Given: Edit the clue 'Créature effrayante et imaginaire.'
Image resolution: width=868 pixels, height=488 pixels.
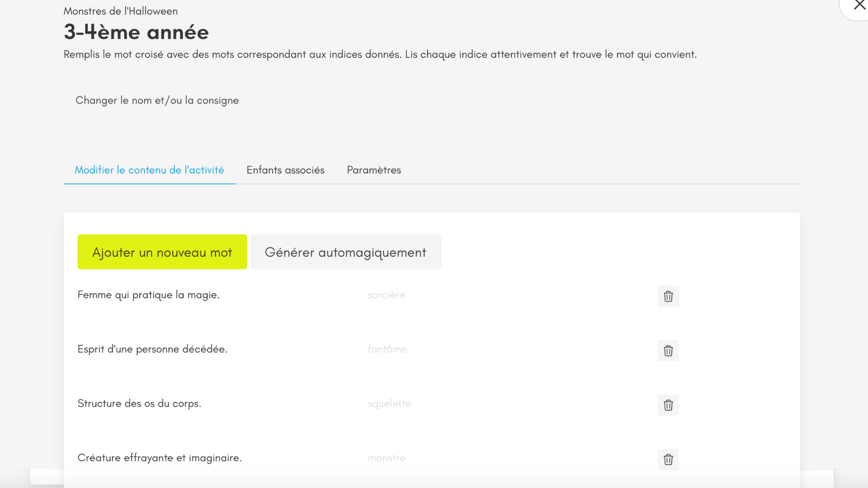Looking at the screenshot, I should pyautogui.click(x=160, y=458).
